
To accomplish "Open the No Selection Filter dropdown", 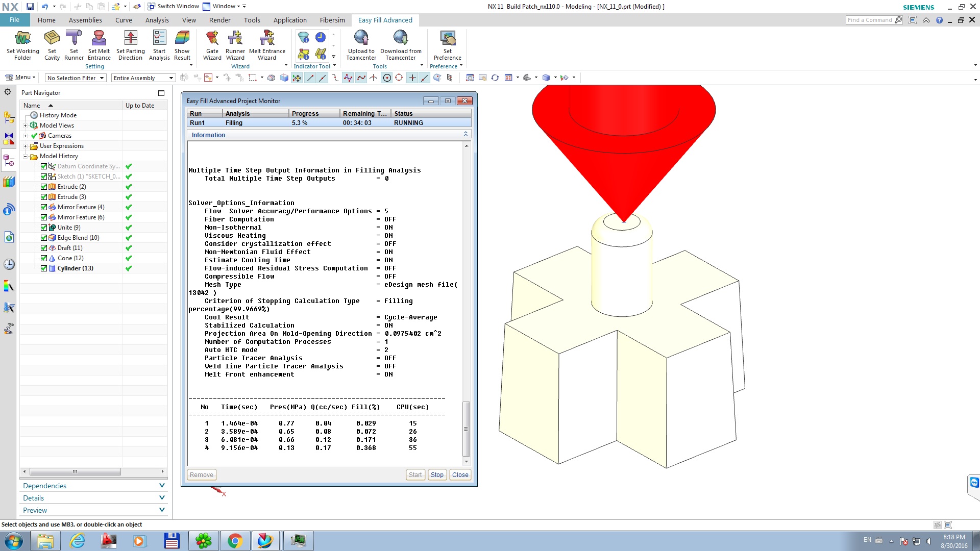I will coord(75,78).
